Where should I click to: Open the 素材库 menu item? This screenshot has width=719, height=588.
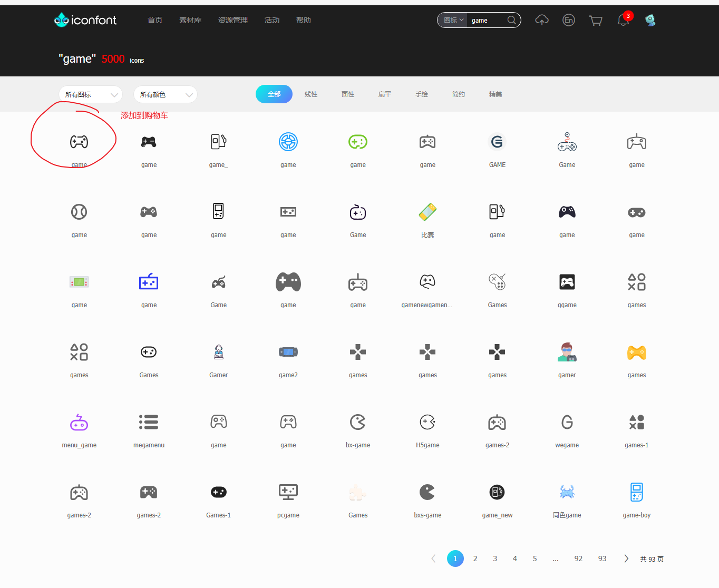(190, 21)
